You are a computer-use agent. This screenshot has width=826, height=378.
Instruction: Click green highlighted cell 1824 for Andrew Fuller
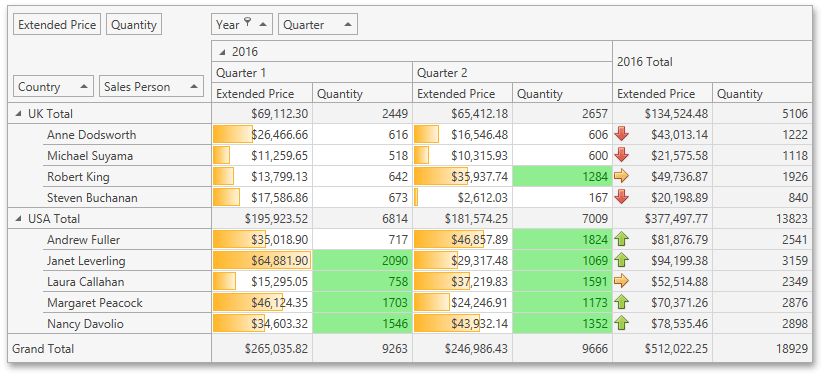click(562, 240)
